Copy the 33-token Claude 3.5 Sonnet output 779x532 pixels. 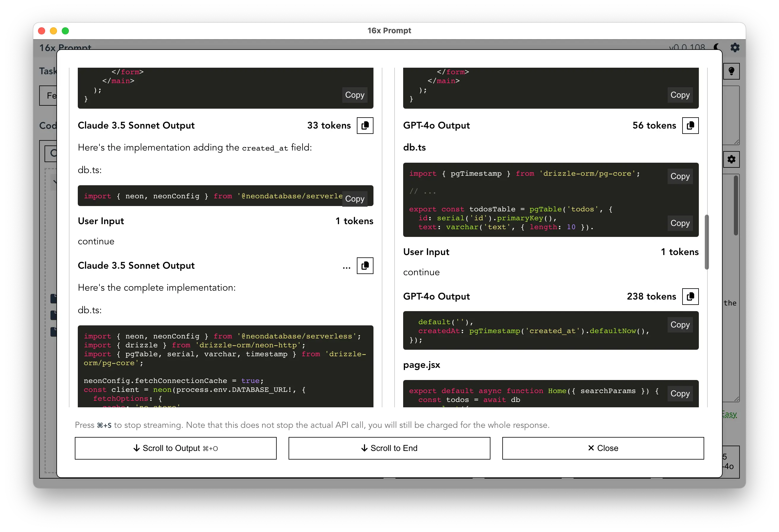click(365, 125)
